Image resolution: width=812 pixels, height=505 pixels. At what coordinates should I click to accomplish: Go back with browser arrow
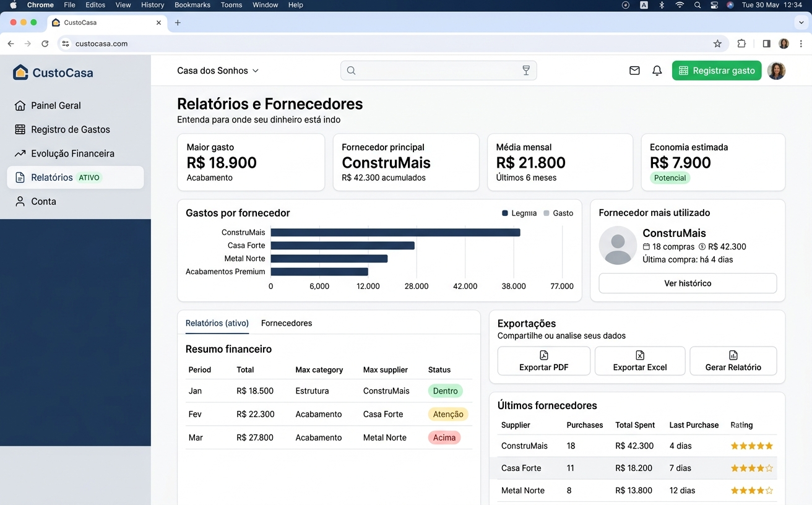coord(11,44)
